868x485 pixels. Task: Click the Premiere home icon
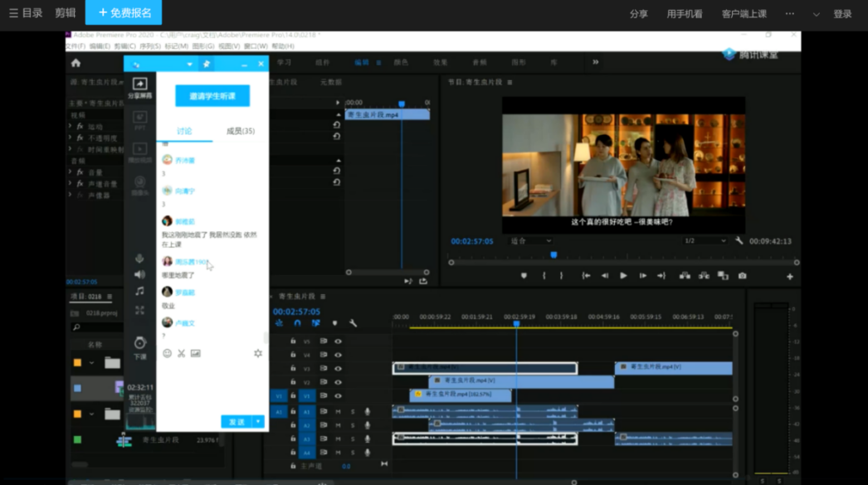click(x=76, y=63)
